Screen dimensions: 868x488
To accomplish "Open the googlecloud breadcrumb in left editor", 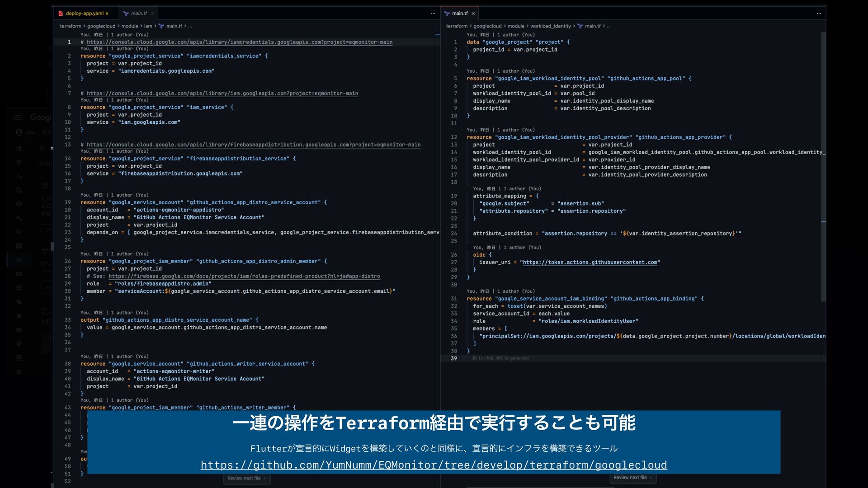I will [101, 26].
